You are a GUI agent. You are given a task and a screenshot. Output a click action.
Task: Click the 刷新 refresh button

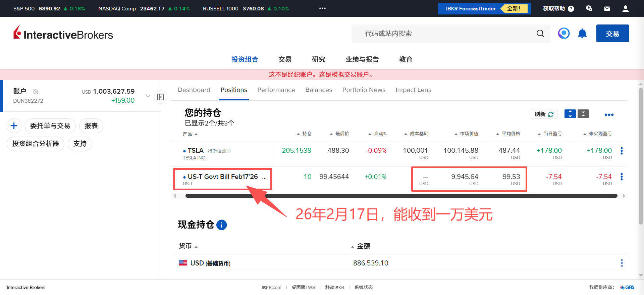(x=544, y=114)
